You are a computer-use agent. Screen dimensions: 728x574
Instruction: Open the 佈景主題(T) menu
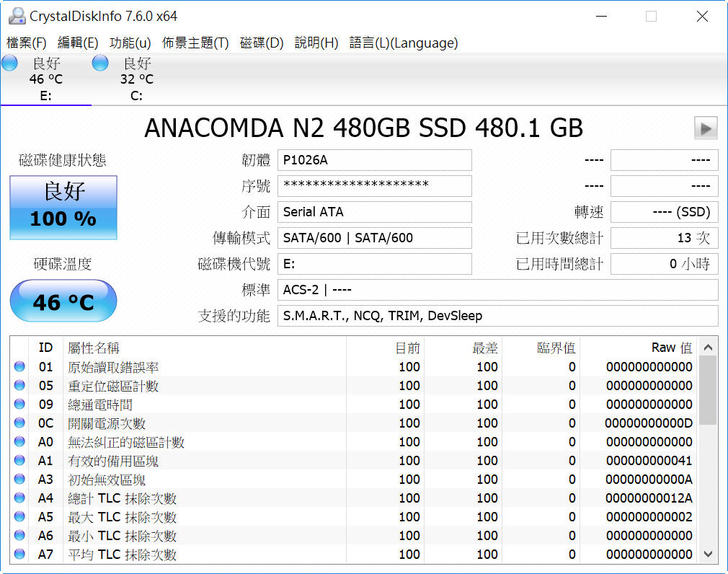[195, 43]
